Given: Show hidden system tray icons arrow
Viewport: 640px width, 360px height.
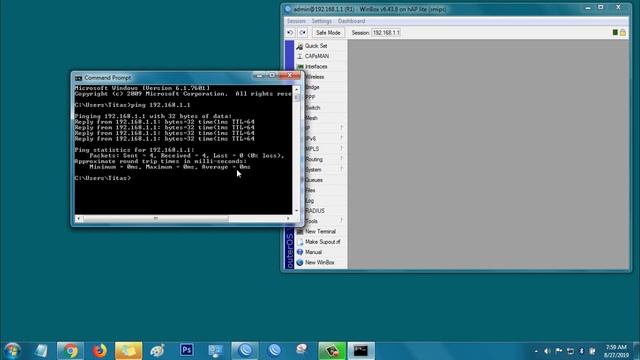Looking at the screenshot, I should point(536,351).
